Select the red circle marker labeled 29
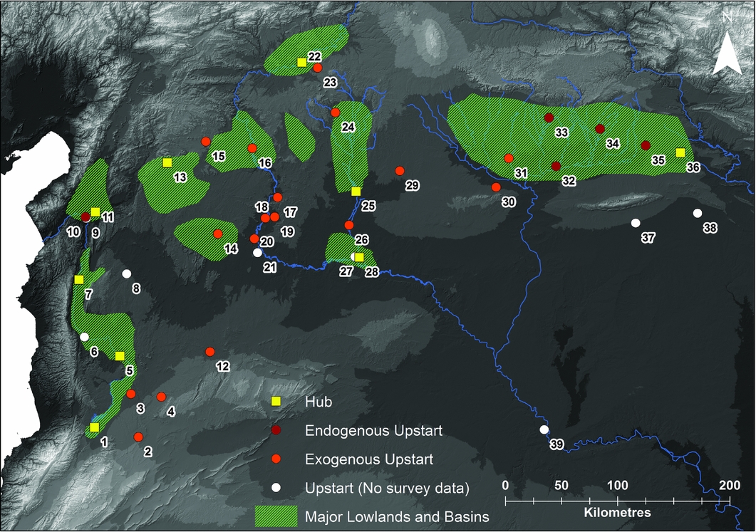This screenshot has width=756, height=532. 400,171
